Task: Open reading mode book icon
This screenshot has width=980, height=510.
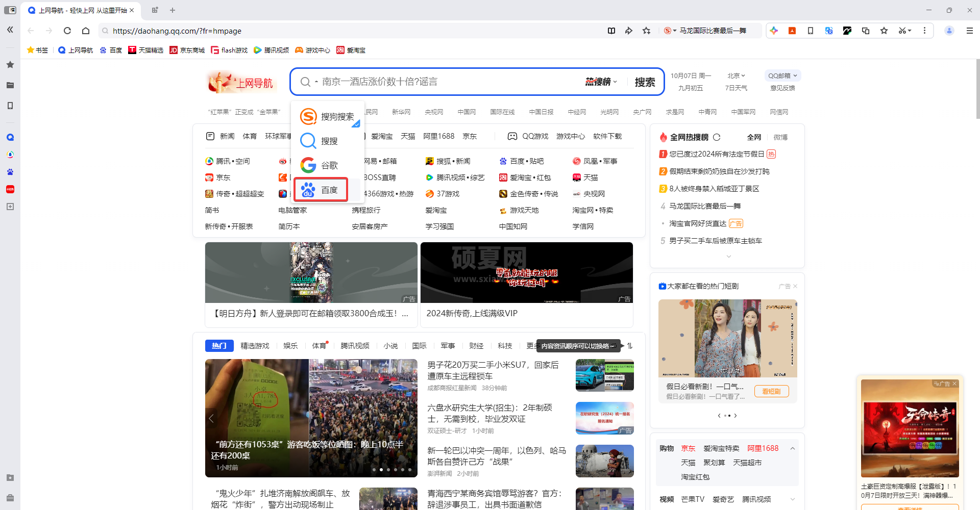Action: coord(611,31)
